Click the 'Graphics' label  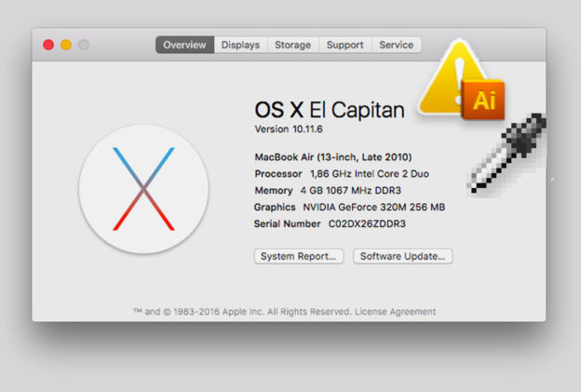coord(275,207)
